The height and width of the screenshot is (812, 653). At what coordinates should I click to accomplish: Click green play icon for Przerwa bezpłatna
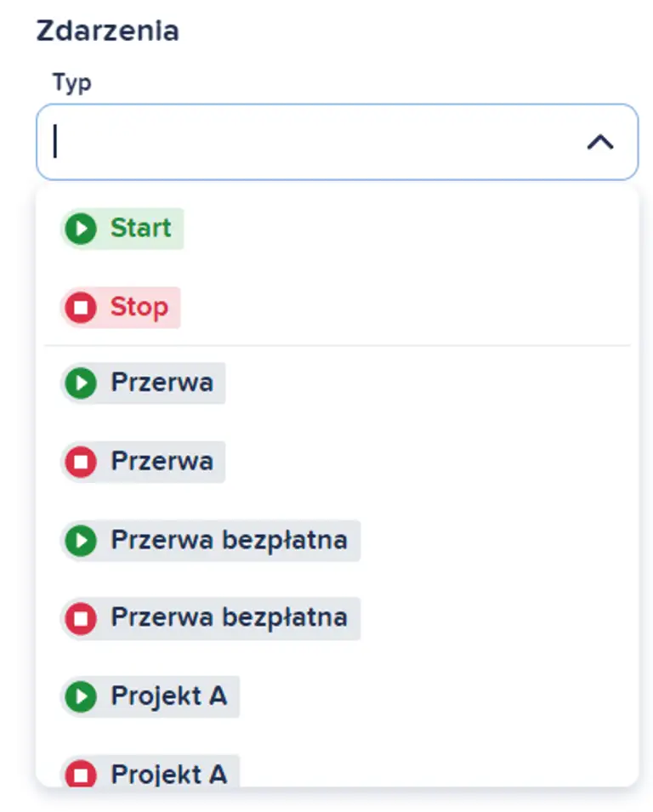pyautogui.click(x=82, y=541)
